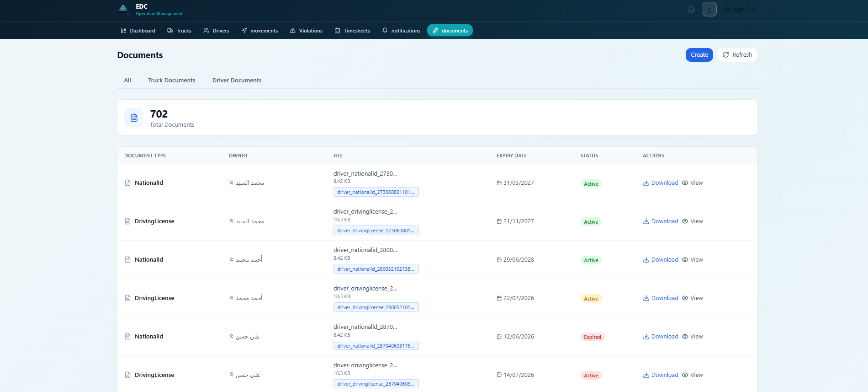The image size is (868, 392).
Task: Download the NationalId expiring 29/06/2028
Action: 661,260
